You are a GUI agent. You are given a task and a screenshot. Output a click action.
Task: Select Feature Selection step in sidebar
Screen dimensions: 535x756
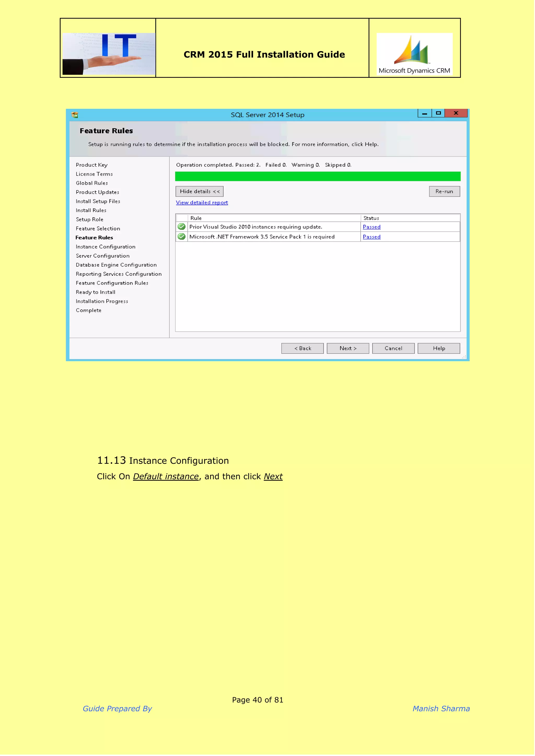(98, 229)
